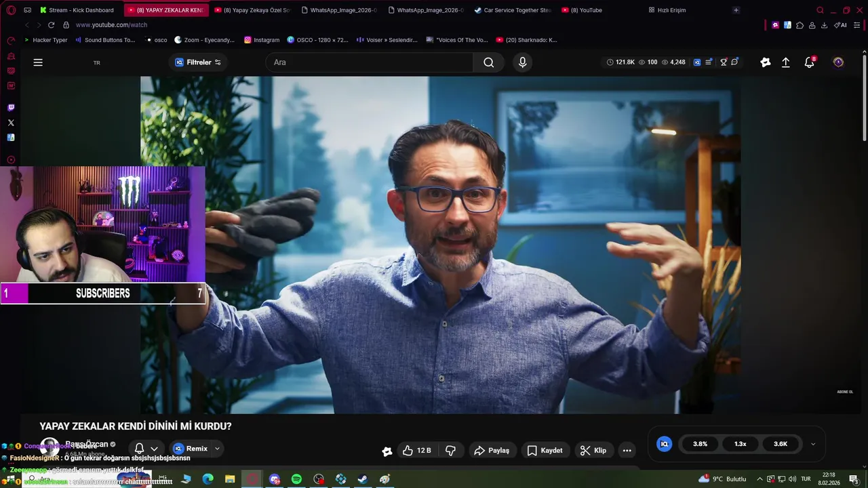
Task: Click the 121.8K stat in vidIQ bar
Action: [620, 62]
